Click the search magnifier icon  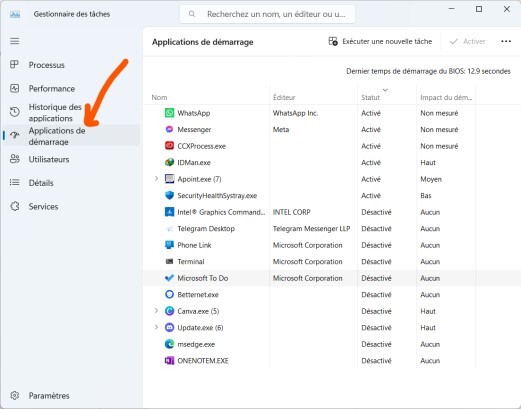[x=192, y=14]
